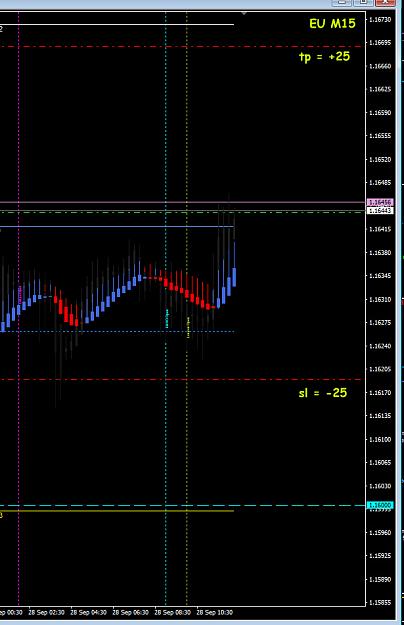Click the 1.16030 price axis value
The height and width of the screenshot is (625, 404).
pyautogui.click(x=380, y=486)
